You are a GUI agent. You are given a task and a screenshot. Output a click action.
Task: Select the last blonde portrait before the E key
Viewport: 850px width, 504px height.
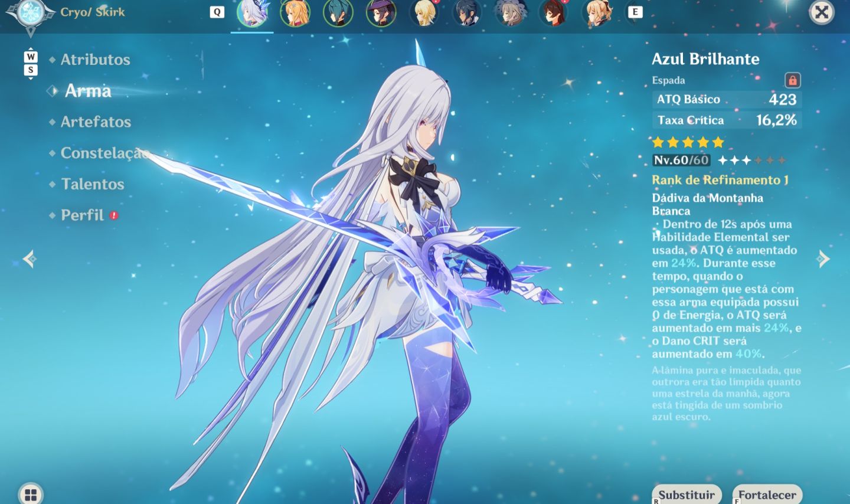pyautogui.click(x=597, y=12)
